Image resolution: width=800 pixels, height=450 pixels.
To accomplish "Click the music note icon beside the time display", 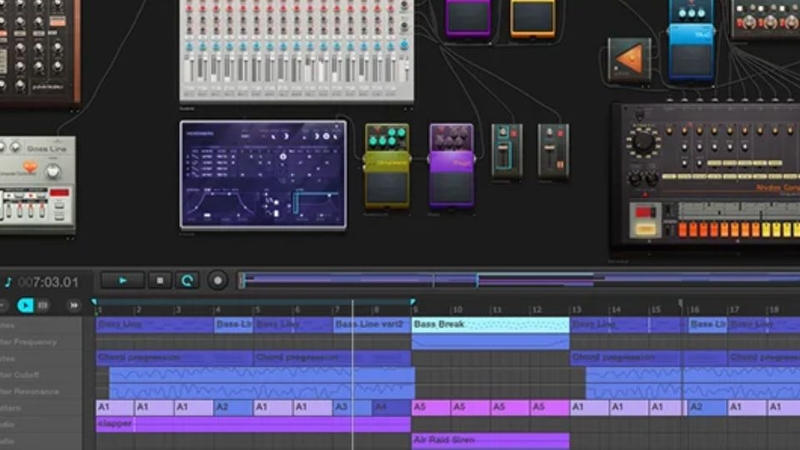I will pyautogui.click(x=8, y=282).
